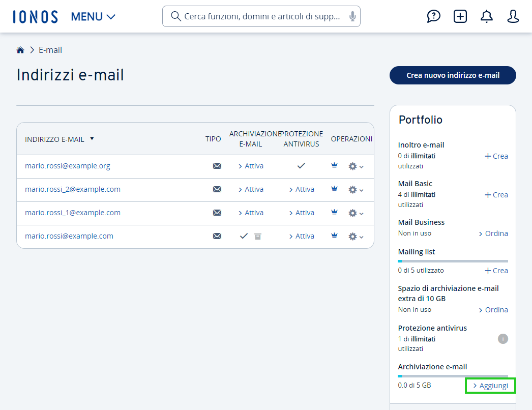Viewport: 532px width, 410px height.
Task: Click Crea nuovo indirizzo e-mail button
Action: [453, 75]
